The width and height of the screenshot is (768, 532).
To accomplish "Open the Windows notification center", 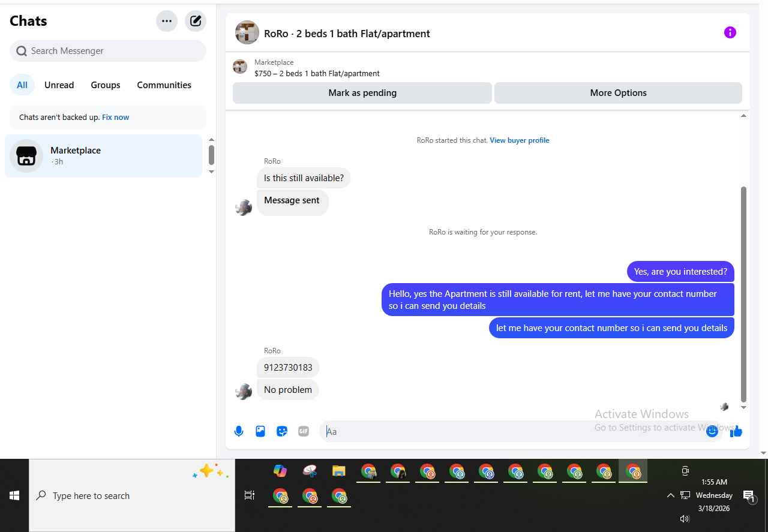I will (x=749, y=496).
